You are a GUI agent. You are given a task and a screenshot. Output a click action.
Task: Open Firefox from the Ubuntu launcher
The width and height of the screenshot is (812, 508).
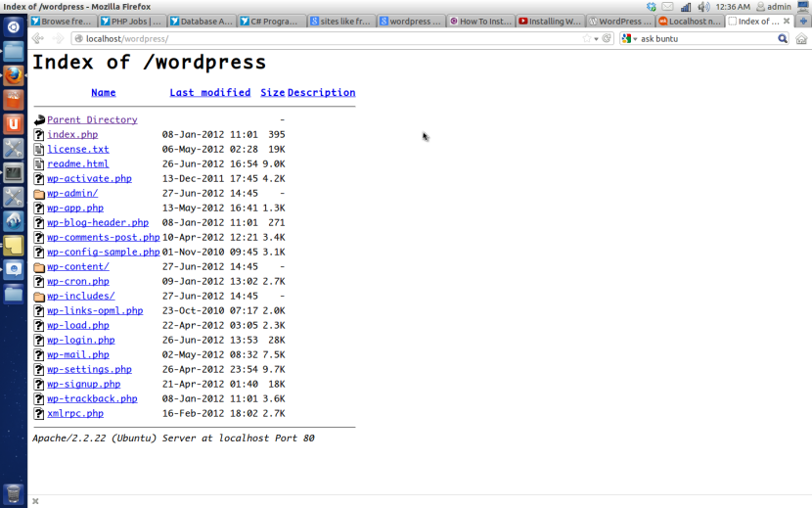(x=13, y=75)
